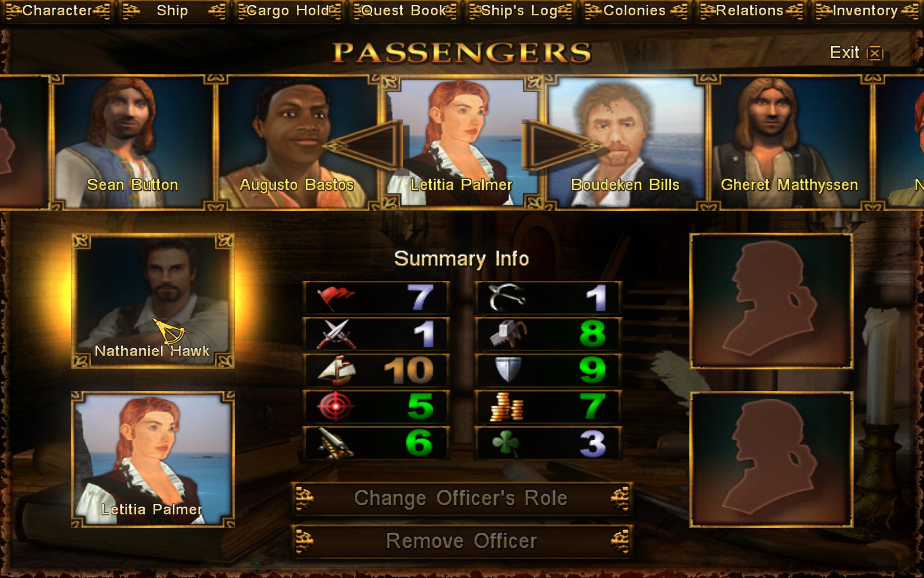
Task: Exit the Passengers screen
Action: click(x=857, y=53)
